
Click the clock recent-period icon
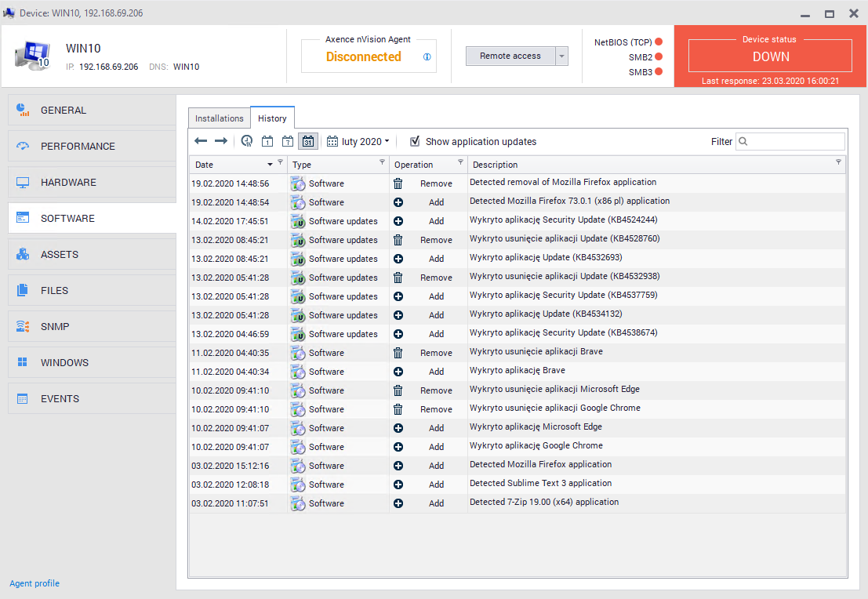247,142
